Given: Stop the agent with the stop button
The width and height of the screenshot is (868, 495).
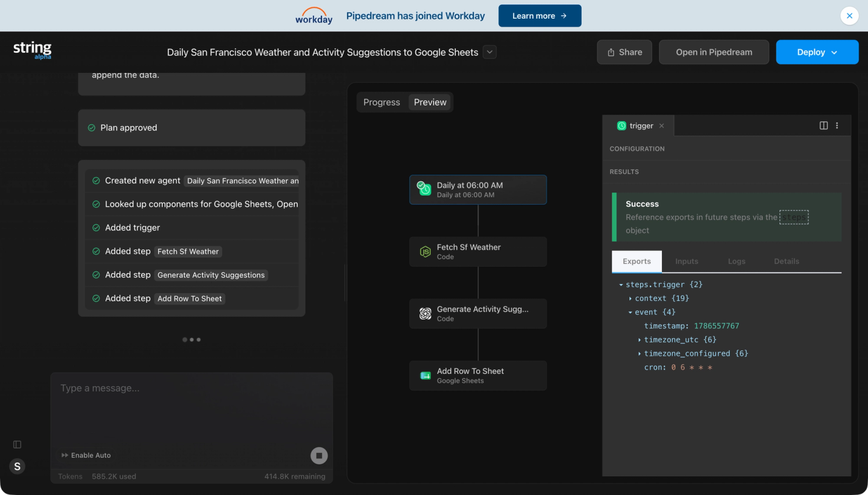Looking at the screenshot, I should pyautogui.click(x=319, y=455).
